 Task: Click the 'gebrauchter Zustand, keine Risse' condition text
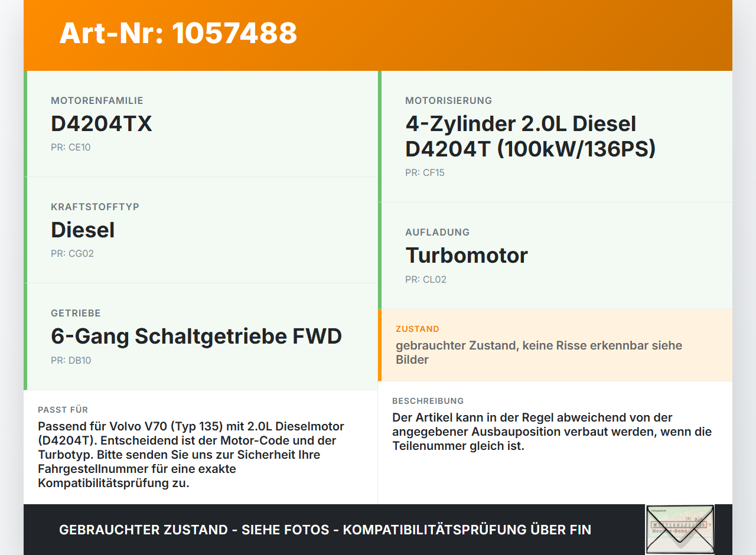coord(539,352)
